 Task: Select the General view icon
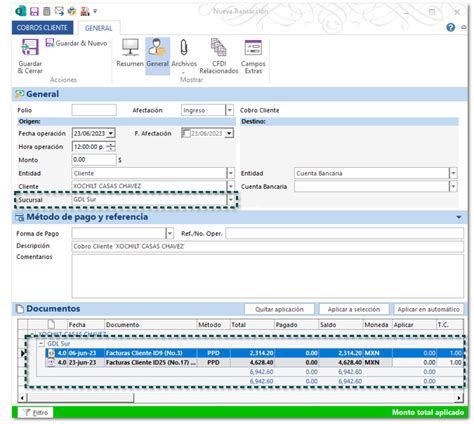157,47
